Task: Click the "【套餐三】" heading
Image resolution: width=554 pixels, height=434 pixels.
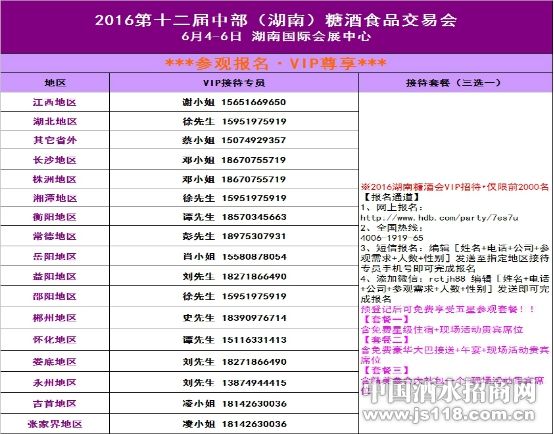Action: tap(386, 370)
